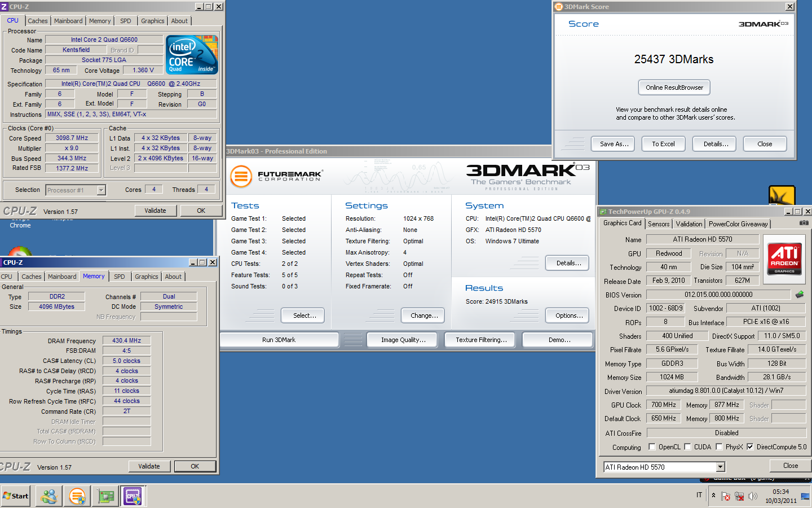The height and width of the screenshot is (508, 812).
Task: Click the GPU-Z screenshot camera icon
Action: click(804, 223)
